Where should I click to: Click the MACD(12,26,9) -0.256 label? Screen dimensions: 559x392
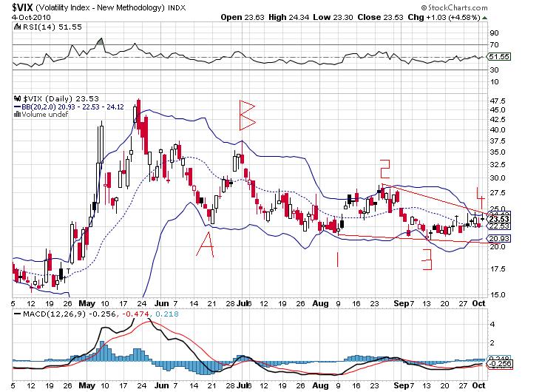tap(70, 314)
